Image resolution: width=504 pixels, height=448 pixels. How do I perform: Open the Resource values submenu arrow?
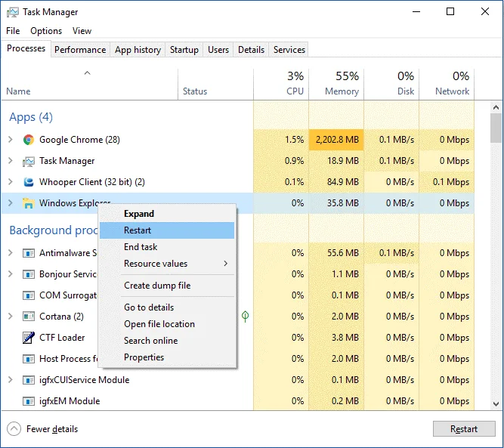click(x=226, y=264)
